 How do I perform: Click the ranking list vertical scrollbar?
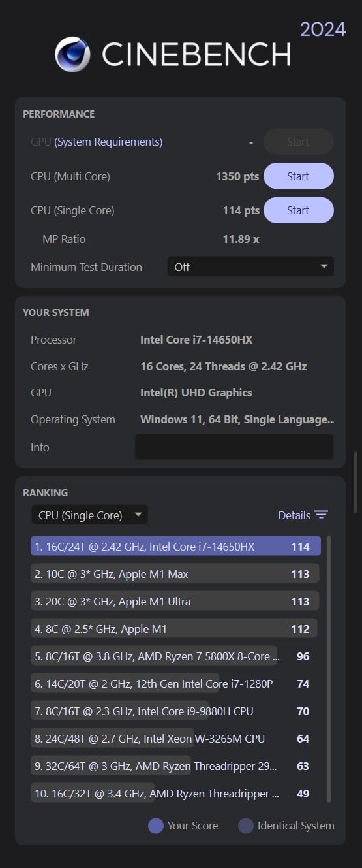pos(329,669)
